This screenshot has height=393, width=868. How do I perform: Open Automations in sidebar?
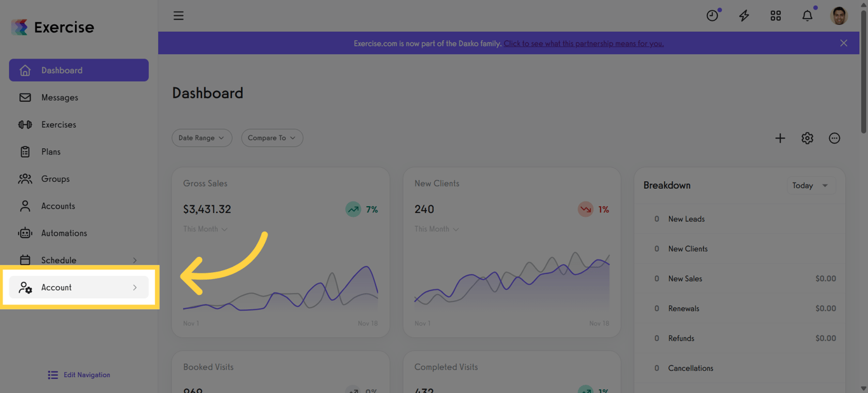(79, 233)
